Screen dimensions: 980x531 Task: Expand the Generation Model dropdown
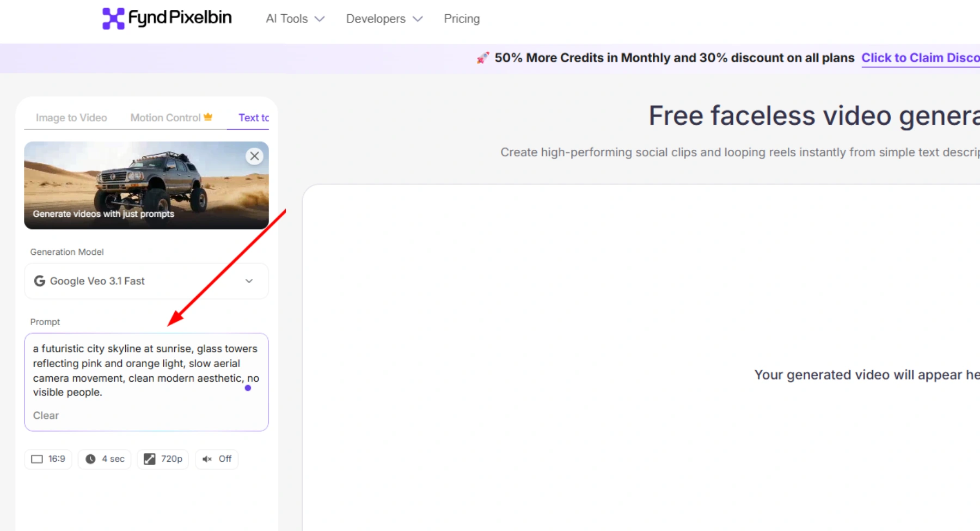click(x=146, y=281)
